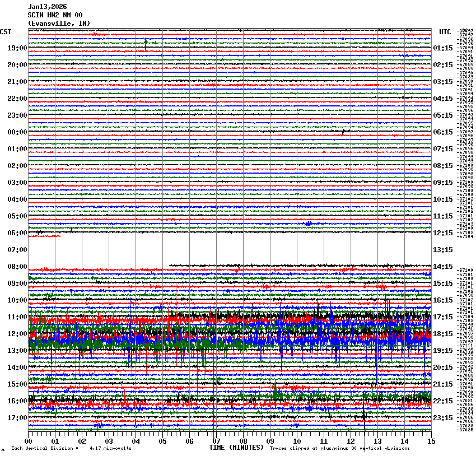Select minute 05 on the bottom axis
The image size is (476, 456).
click(163, 441)
